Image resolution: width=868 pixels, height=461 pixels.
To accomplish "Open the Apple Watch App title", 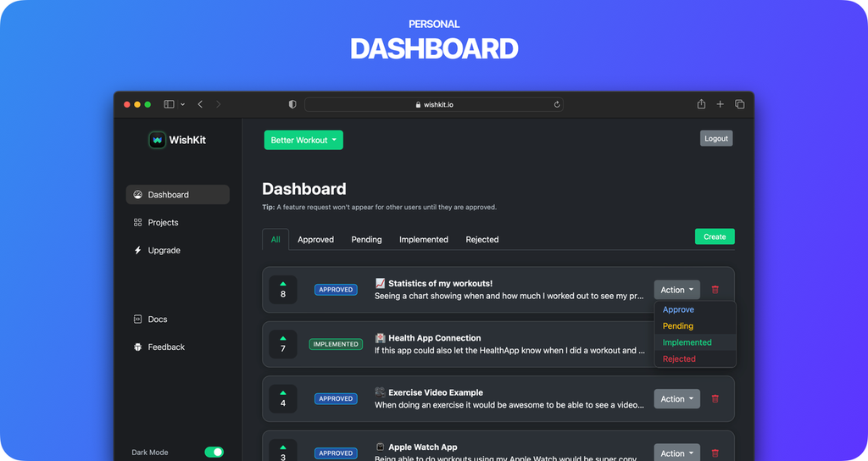I will tap(422, 447).
